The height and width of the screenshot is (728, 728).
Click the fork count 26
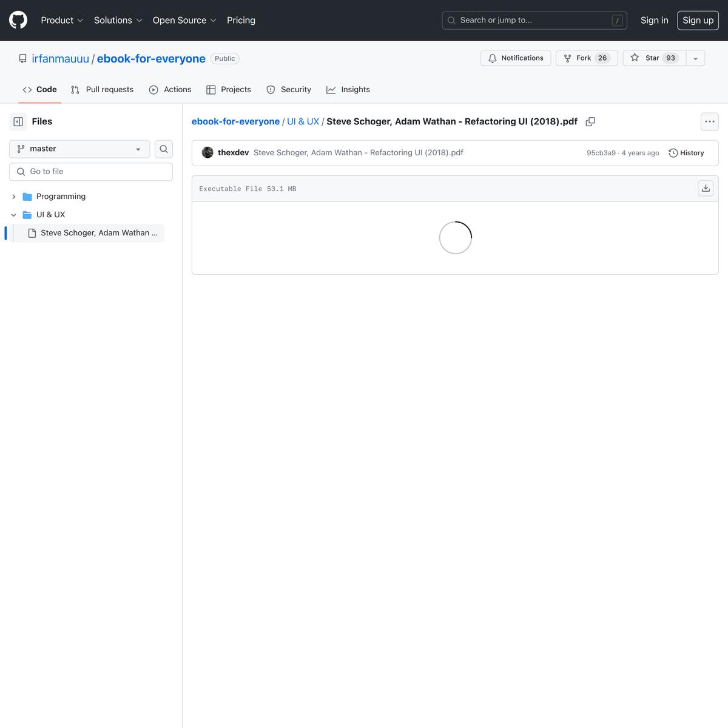point(602,58)
